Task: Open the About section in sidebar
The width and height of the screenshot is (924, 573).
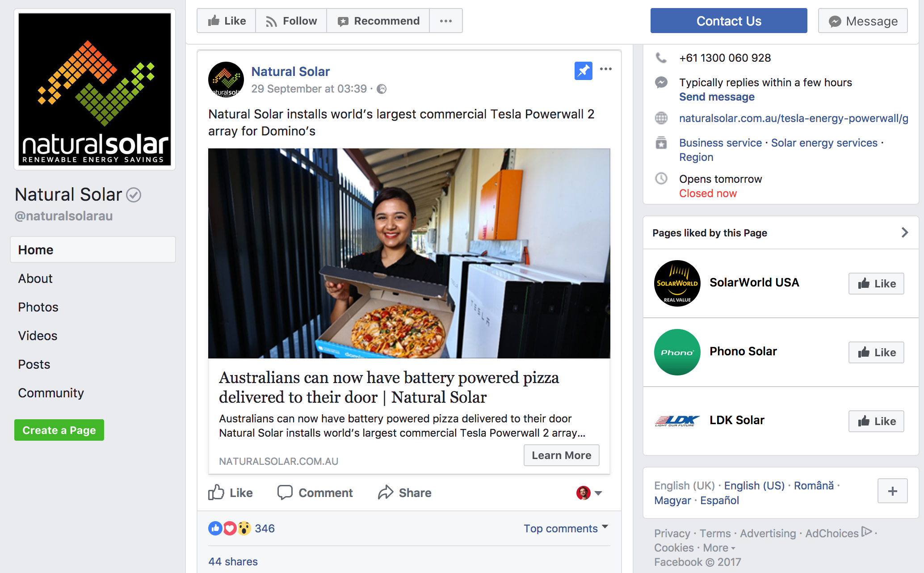Action: [x=35, y=278]
